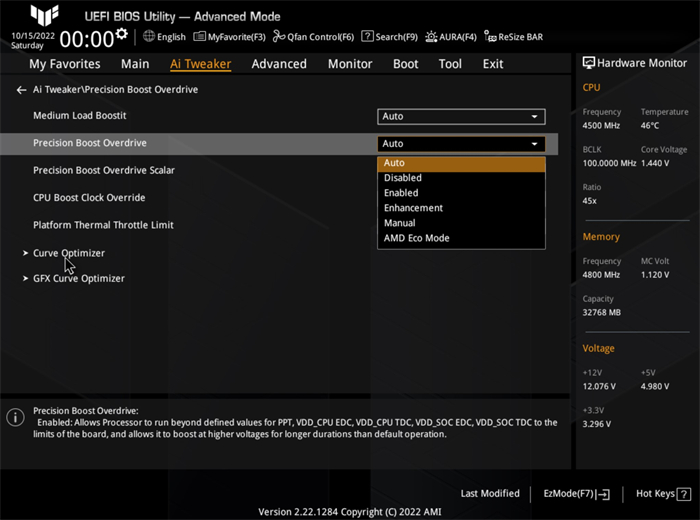Viewport: 700px width, 520px height.
Task: Select the Manual option
Action: coord(461,223)
